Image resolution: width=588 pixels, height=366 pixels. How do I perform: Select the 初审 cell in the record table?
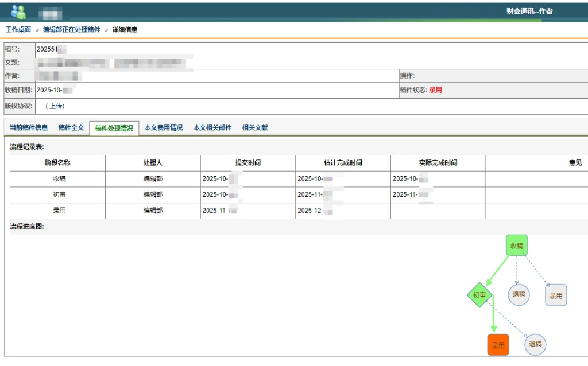(59, 194)
